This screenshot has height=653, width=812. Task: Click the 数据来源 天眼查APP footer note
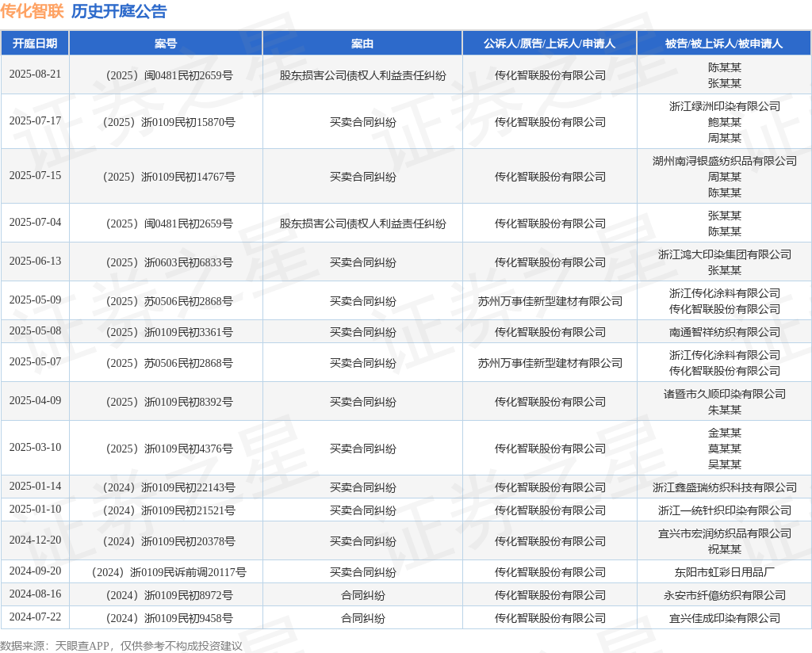tap(121, 646)
